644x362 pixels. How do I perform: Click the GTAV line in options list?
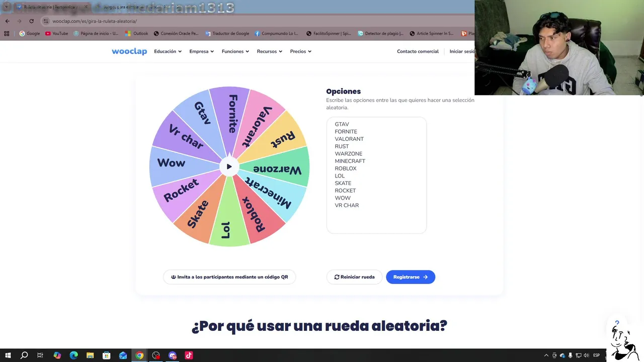point(342,124)
